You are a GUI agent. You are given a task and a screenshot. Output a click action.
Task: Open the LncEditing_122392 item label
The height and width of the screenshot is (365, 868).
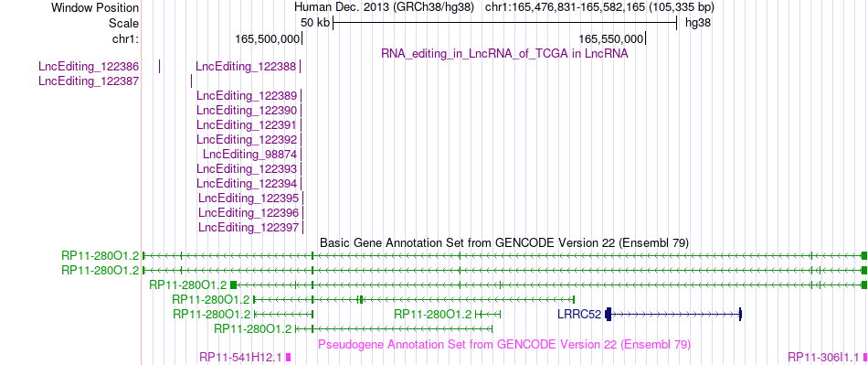(247, 140)
